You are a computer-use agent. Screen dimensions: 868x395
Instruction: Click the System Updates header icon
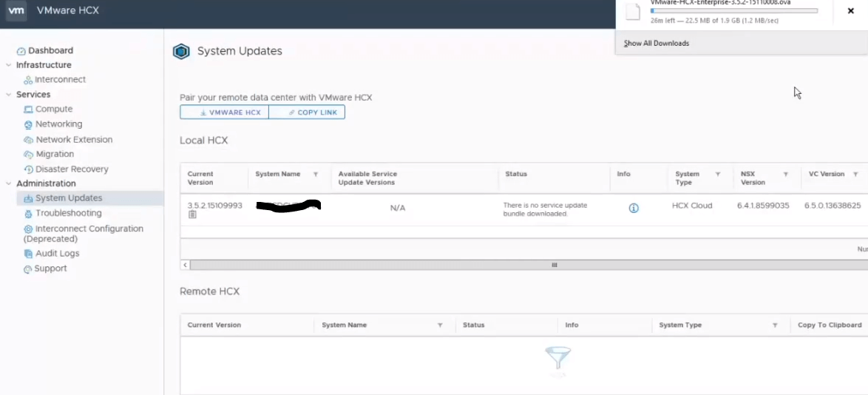[181, 52]
